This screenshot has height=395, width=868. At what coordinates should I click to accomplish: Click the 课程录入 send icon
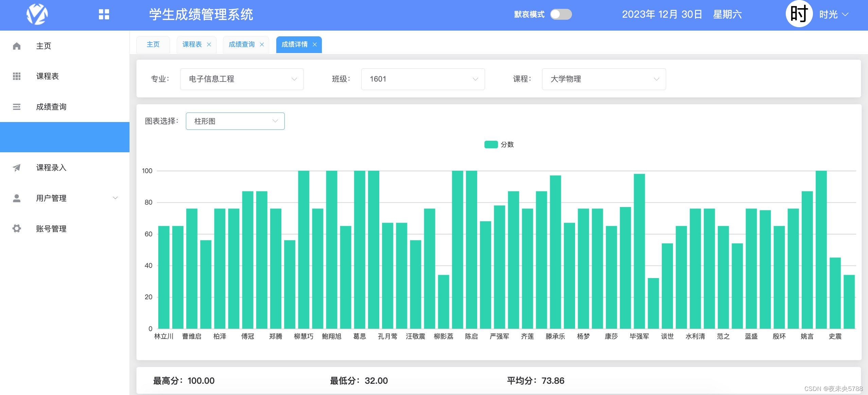pos(16,168)
